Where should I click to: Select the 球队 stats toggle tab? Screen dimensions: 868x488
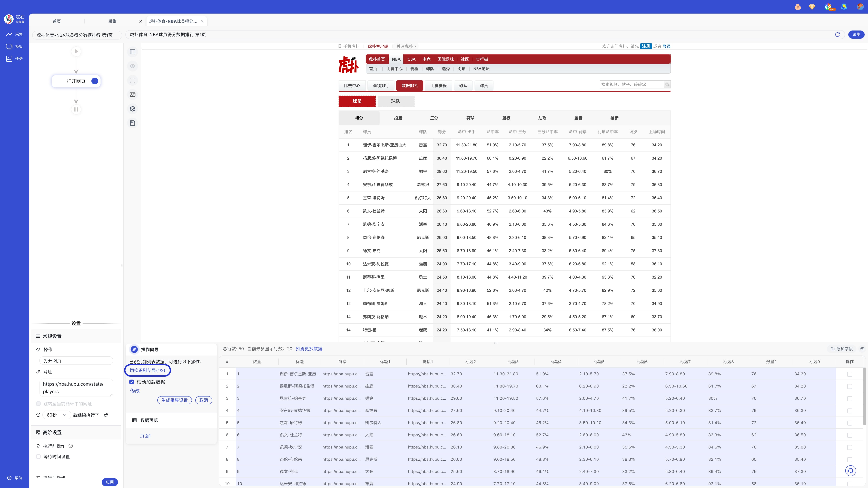(x=396, y=101)
